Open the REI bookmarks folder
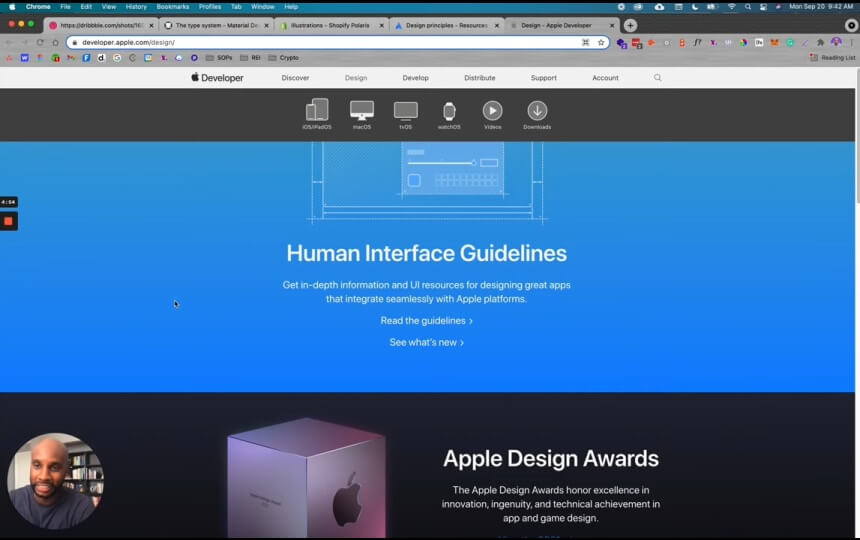The height and width of the screenshot is (540, 860). (250, 58)
